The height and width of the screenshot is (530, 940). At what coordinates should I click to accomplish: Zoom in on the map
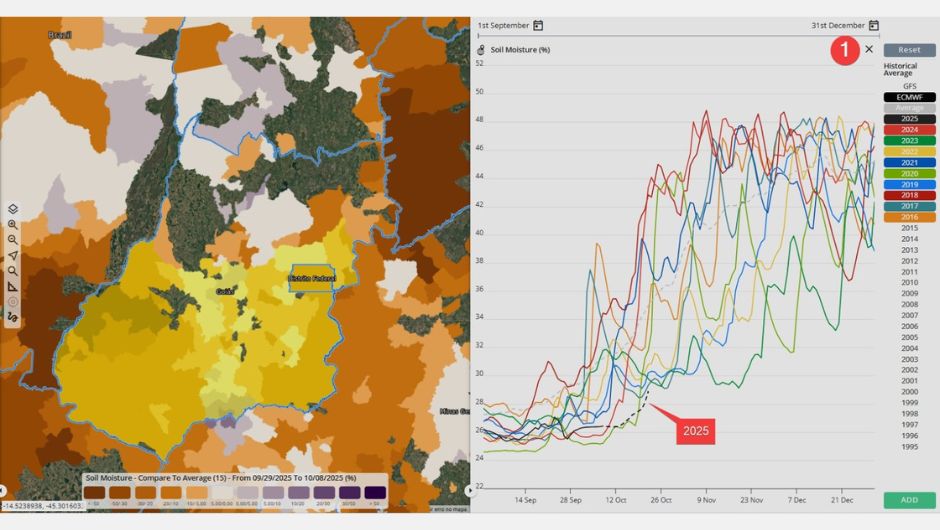click(13, 225)
